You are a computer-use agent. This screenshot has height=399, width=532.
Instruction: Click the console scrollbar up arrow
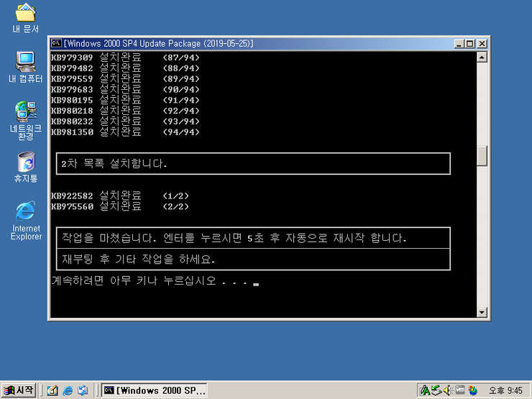pyautogui.click(x=482, y=57)
